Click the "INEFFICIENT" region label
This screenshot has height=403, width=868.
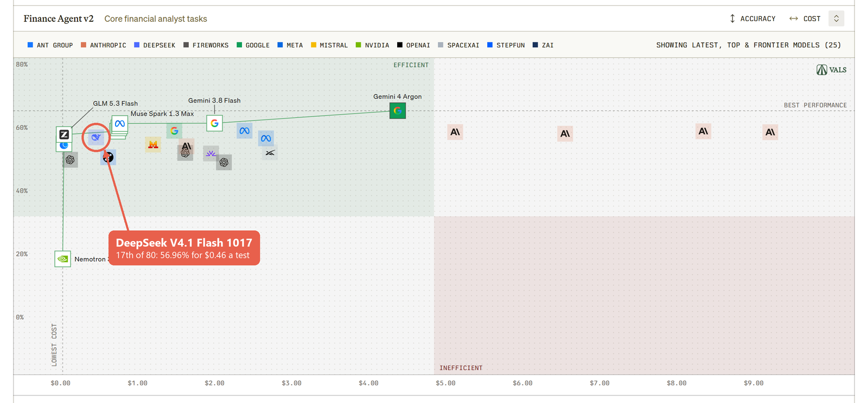[x=461, y=368]
